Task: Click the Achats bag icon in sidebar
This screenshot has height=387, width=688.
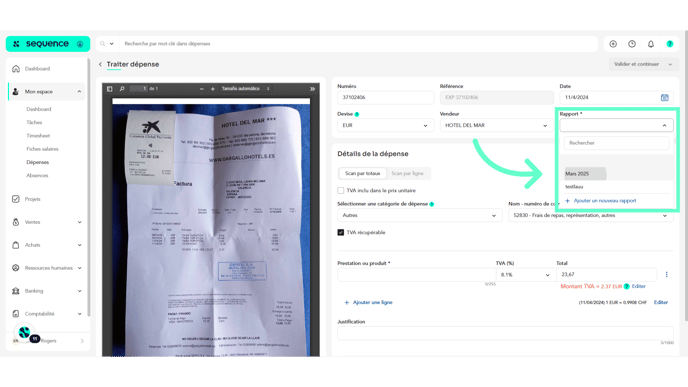Action: pyautogui.click(x=16, y=245)
